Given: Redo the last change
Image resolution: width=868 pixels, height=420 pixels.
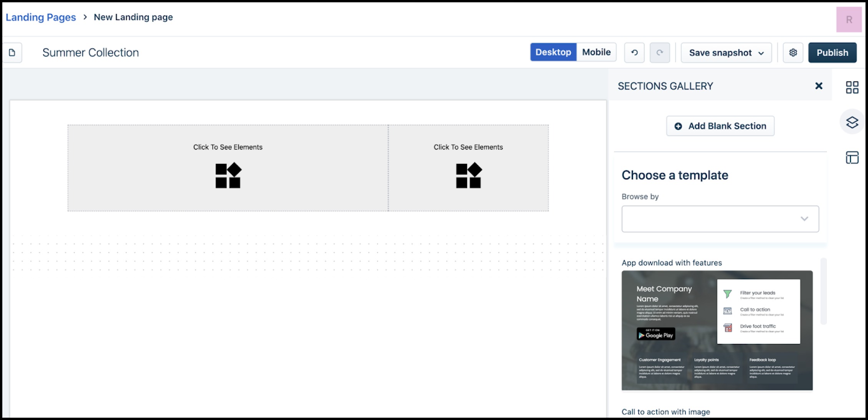Looking at the screenshot, I should tap(660, 53).
